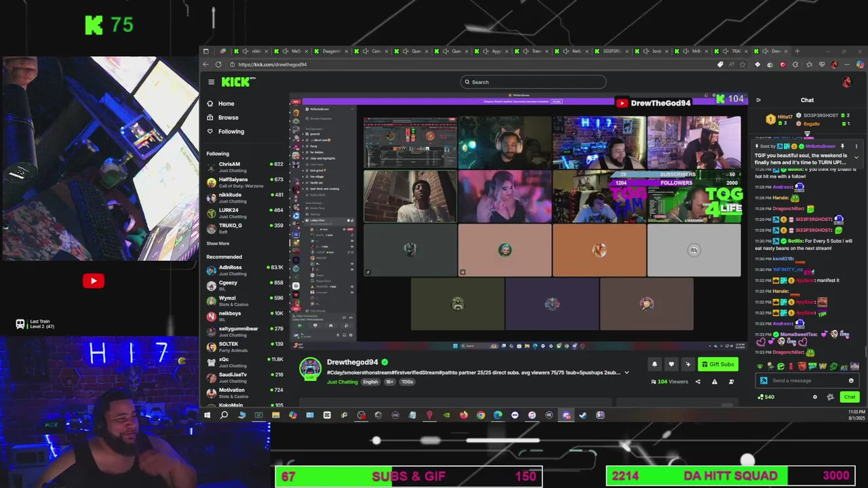The height and width of the screenshot is (488, 868).
Task: Click the TOGx stream tag
Action: click(x=407, y=382)
